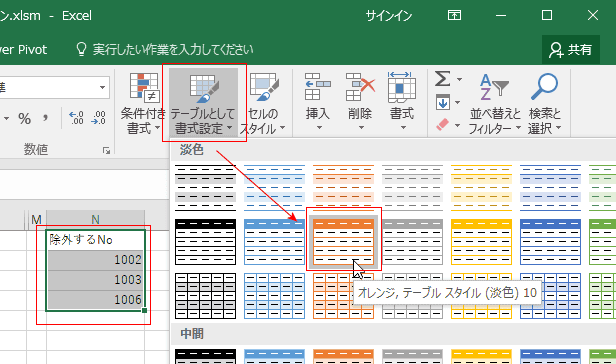
Task: Click the AutoSum sigma icon
Action: point(443,79)
